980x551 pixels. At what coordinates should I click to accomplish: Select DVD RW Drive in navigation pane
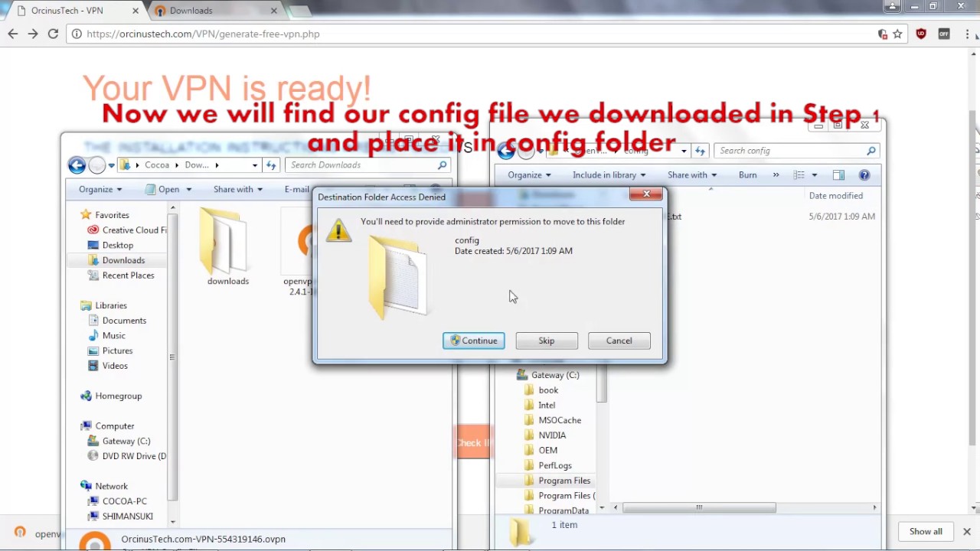coord(133,456)
